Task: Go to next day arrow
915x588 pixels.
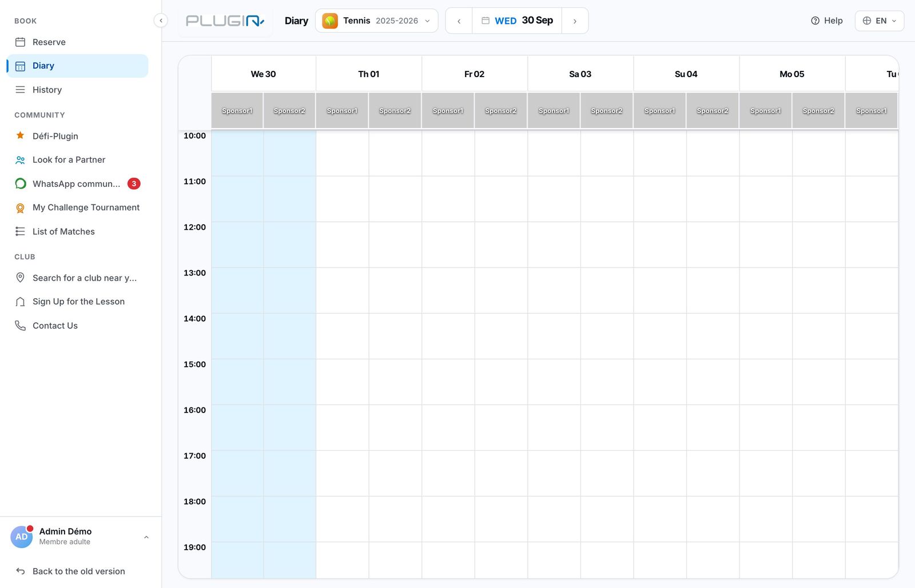Action: [x=575, y=21]
